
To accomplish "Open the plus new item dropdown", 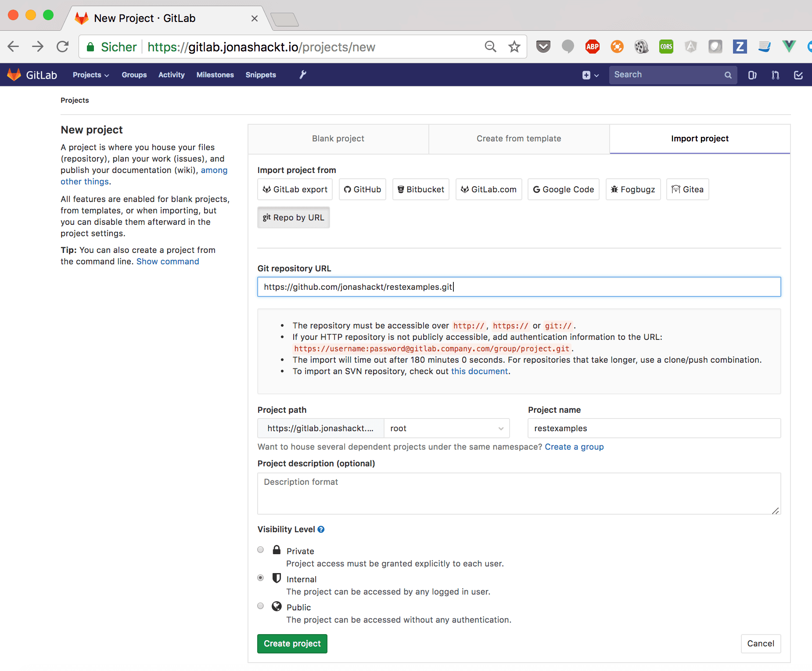I will tap(590, 75).
